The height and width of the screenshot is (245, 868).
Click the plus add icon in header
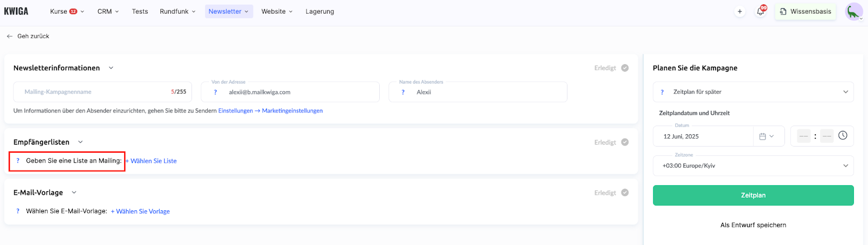[x=739, y=11]
